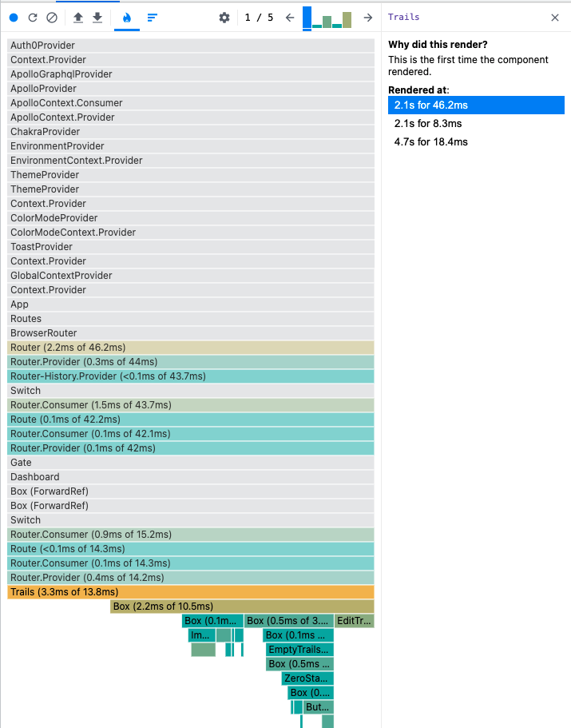
Task: Select Router.Consumer (0.1ms of 42.1ms) bar
Action: click(x=191, y=434)
